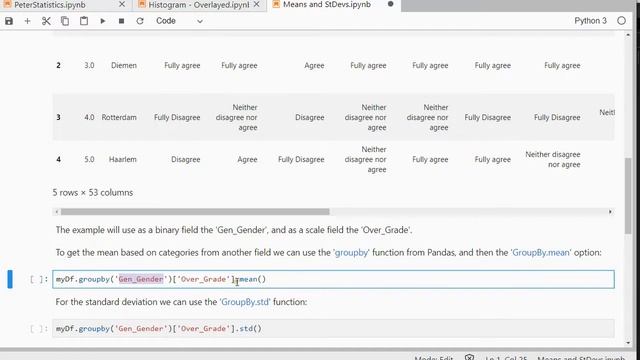The width and height of the screenshot is (640, 360).
Task: Open the cell type Code dropdown
Action: (x=179, y=21)
